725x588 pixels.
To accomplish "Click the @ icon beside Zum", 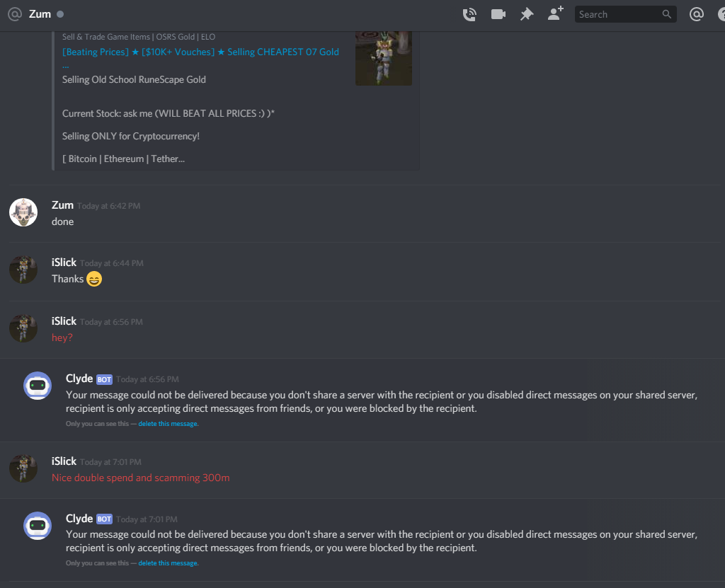I will [15, 14].
